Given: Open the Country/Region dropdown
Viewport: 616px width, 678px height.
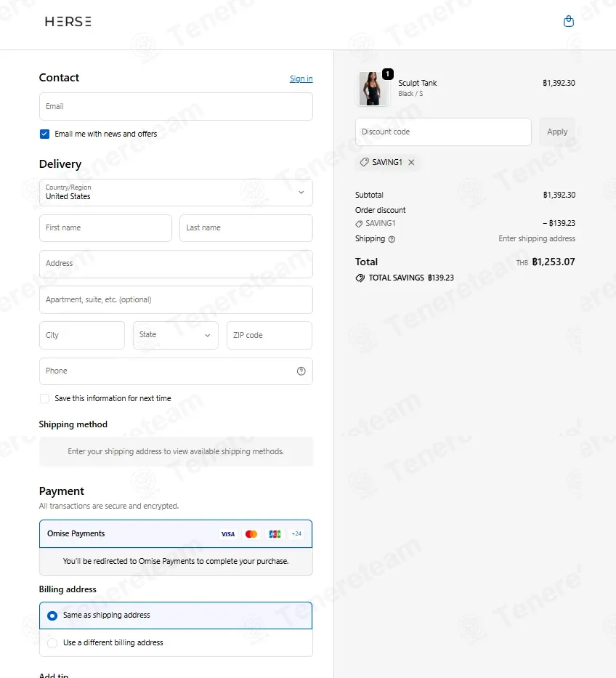Looking at the screenshot, I should click(176, 193).
